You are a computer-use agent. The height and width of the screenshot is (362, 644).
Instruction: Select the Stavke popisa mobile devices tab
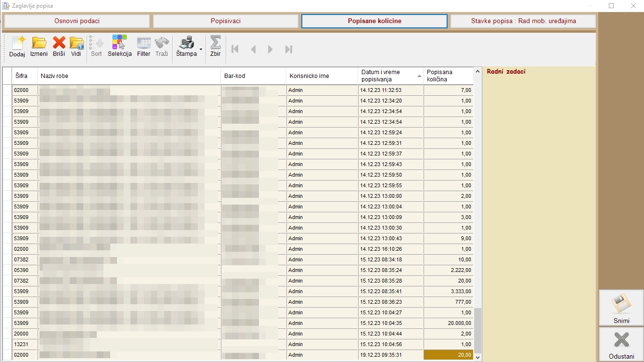pos(523,21)
